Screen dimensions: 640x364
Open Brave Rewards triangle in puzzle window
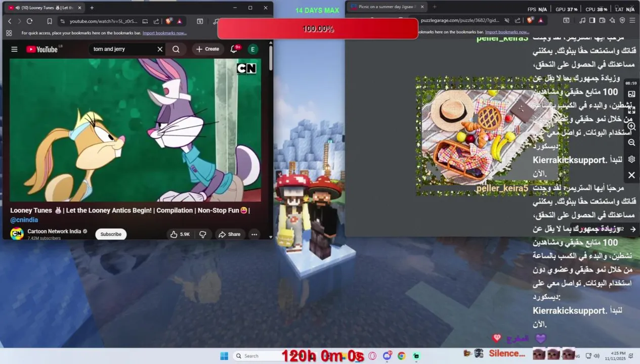(x=541, y=20)
